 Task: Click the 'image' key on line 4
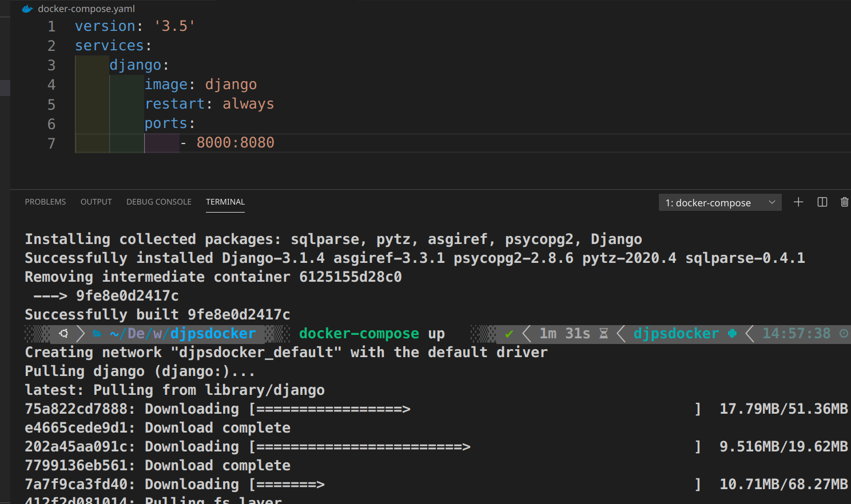(x=166, y=85)
